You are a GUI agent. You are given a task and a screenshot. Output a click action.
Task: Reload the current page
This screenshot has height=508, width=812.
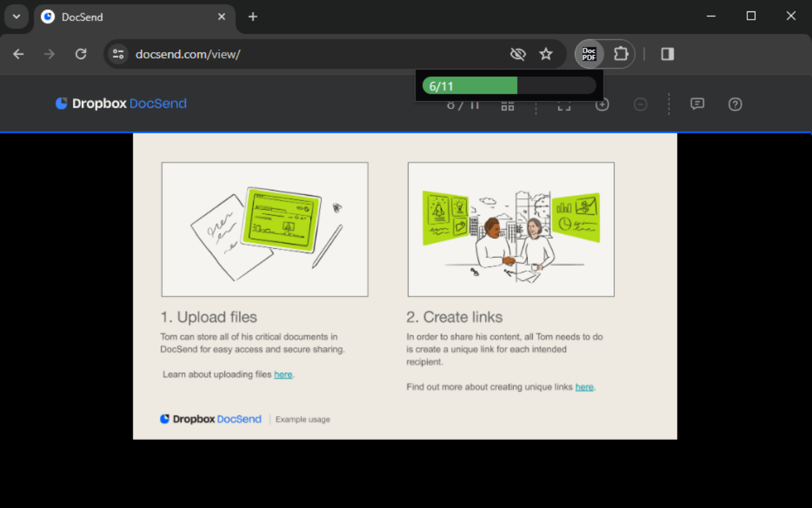coord(81,54)
